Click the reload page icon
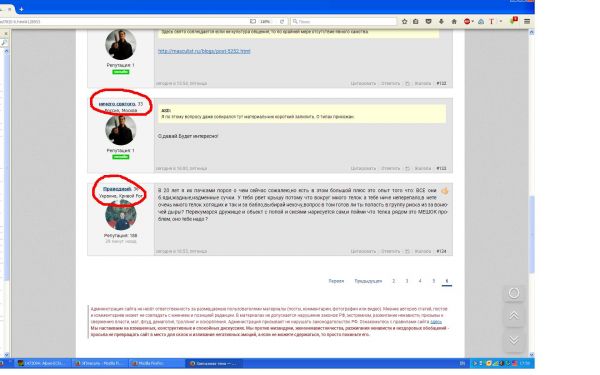 pos(282,21)
